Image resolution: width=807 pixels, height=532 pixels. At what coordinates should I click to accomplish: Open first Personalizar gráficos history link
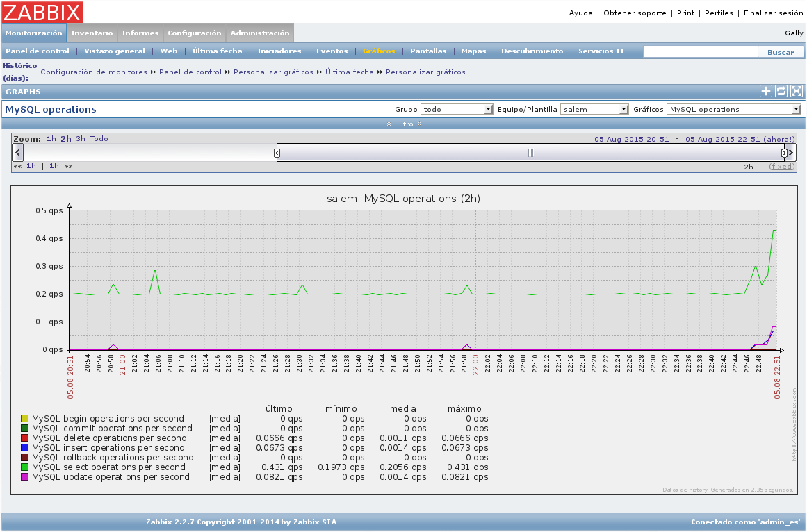pos(273,72)
